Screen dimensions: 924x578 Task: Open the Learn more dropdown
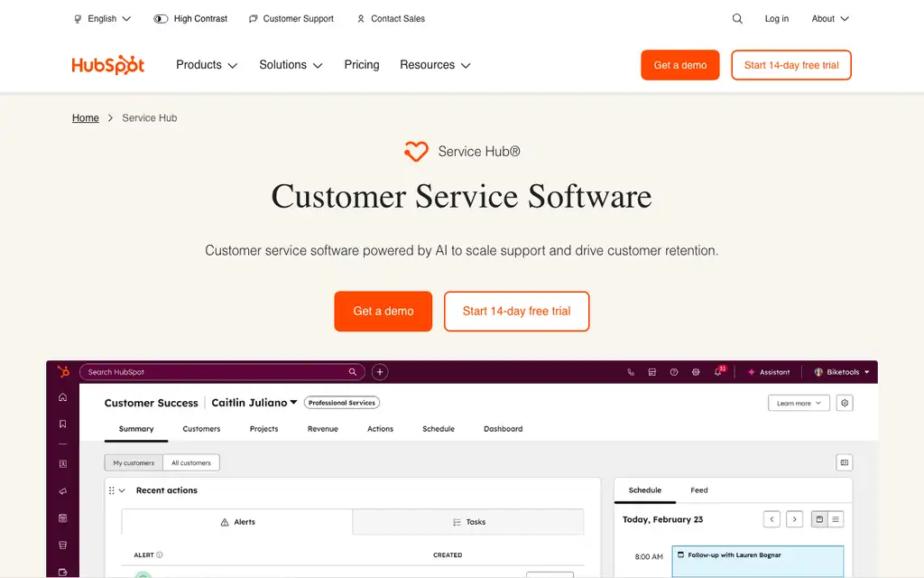click(799, 403)
